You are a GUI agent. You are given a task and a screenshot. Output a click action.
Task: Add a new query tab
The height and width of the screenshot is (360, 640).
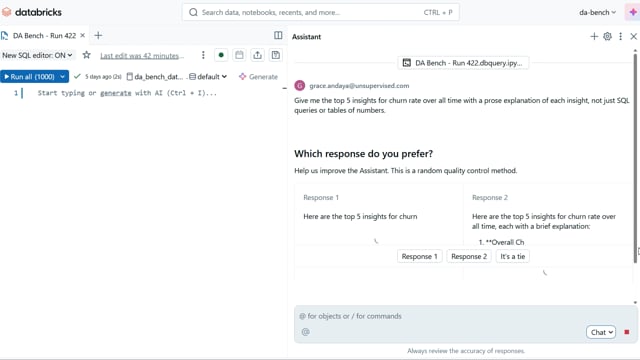pos(98,36)
